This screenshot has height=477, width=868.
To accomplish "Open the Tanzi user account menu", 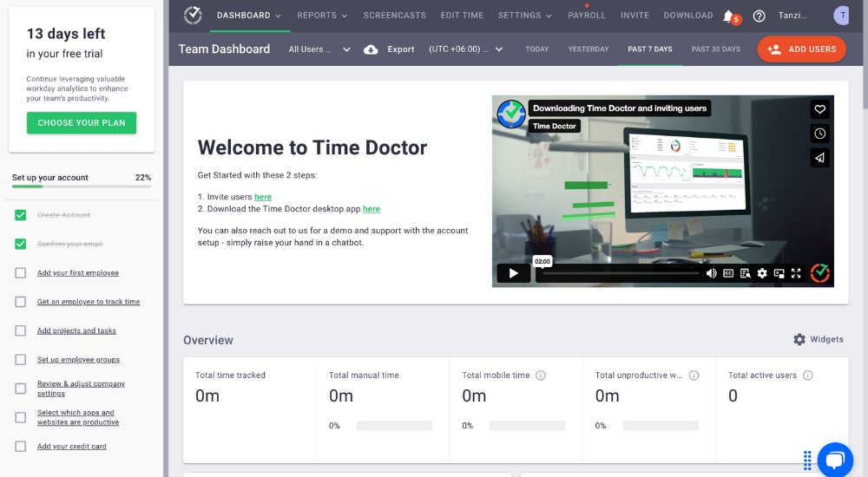I will click(x=792, y=16).
